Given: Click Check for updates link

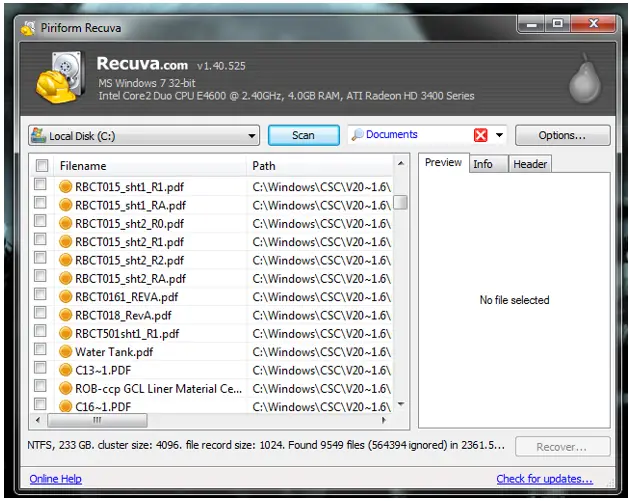Looking at the screenshot, I should (x=544, y=479).
